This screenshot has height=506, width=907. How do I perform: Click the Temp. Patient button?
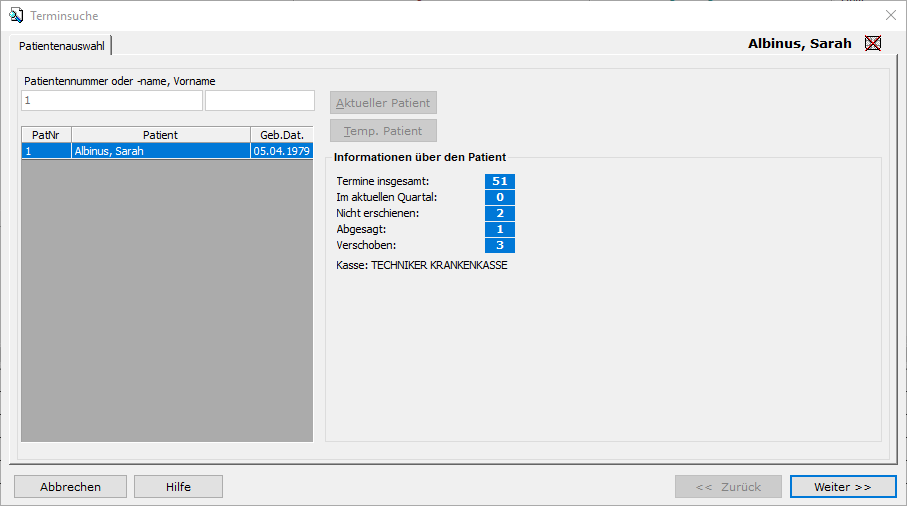point(384,131)
